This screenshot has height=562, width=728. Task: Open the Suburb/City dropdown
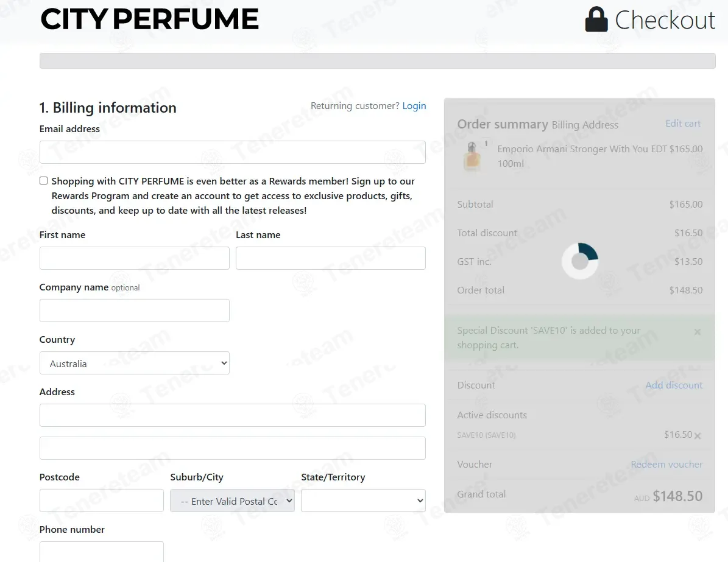coord(232,501)
